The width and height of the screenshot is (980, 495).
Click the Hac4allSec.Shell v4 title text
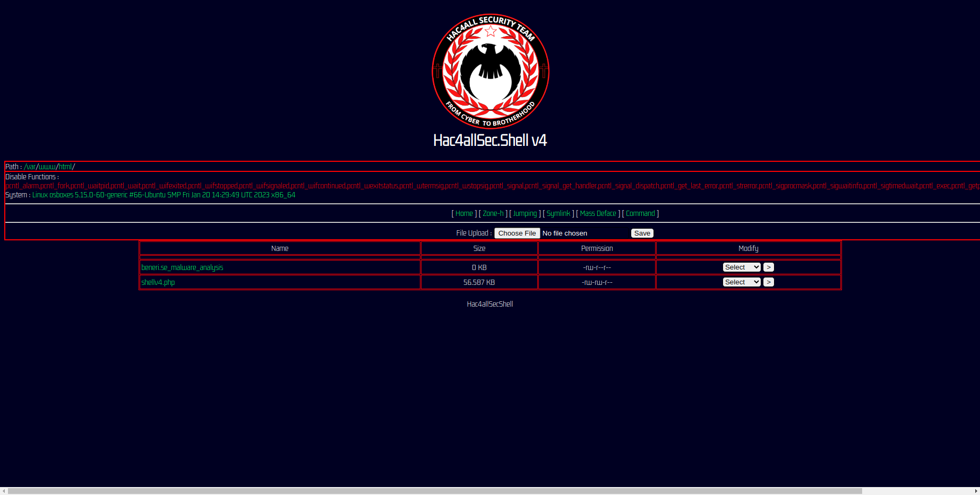coord(490,140)
